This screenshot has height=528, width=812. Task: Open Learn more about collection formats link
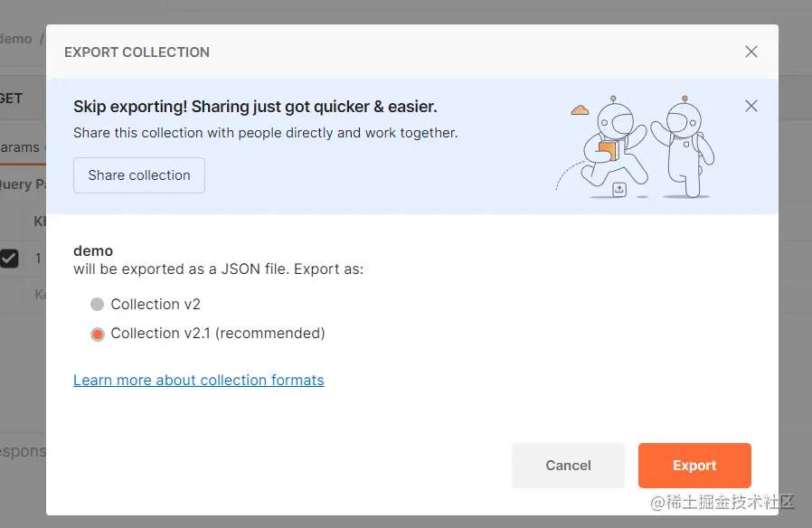point(198,380)
